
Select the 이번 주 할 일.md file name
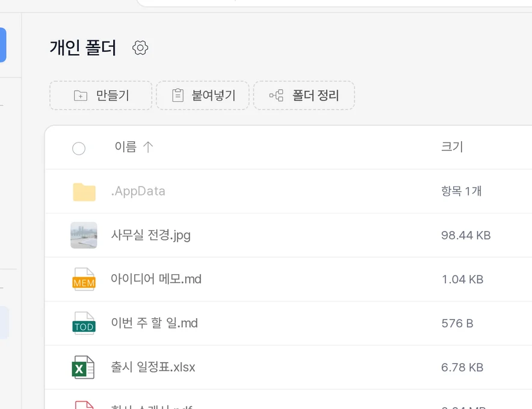tap(155, 323)
